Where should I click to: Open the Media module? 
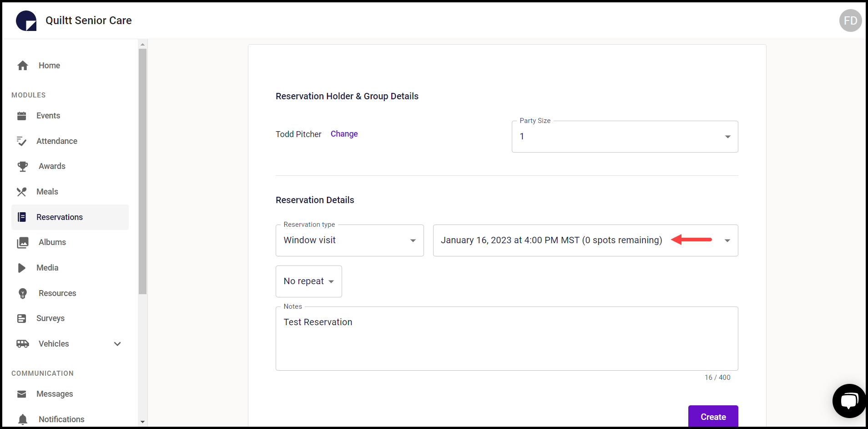[x=70, y=268]
